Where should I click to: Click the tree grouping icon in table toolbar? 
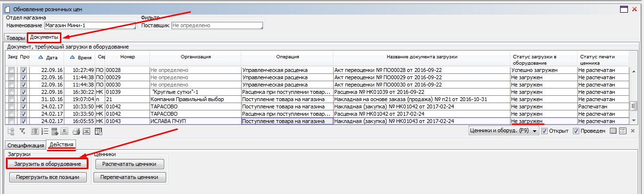point(11,131)
